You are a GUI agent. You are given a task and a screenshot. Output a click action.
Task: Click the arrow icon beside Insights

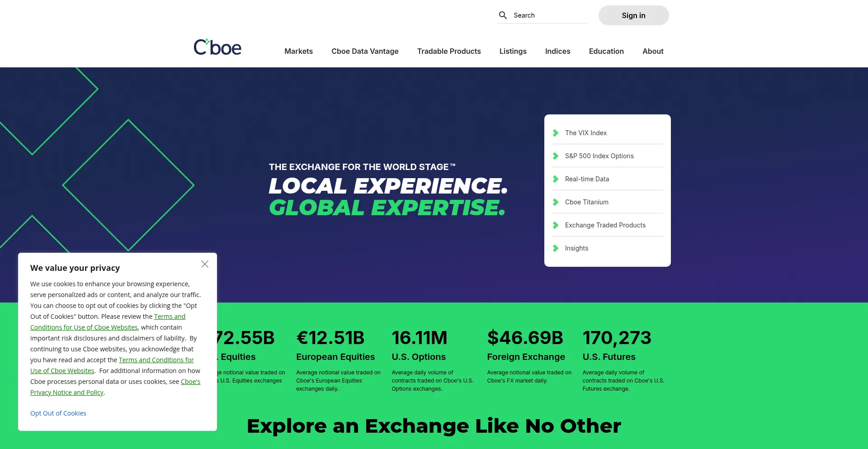556,248
